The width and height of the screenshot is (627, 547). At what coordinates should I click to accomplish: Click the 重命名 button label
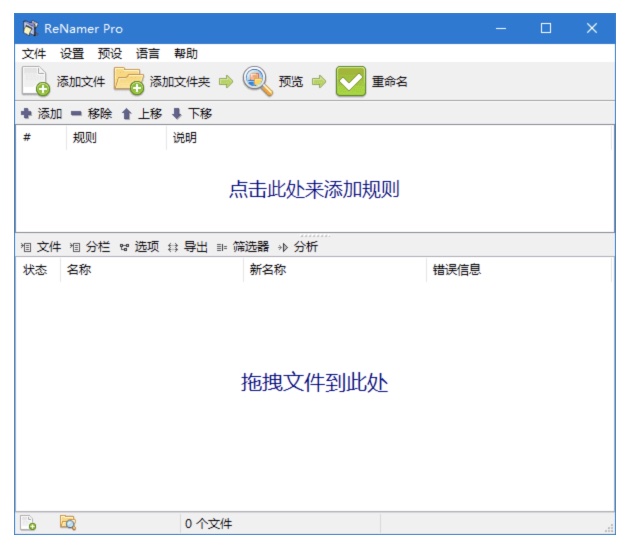390,82
